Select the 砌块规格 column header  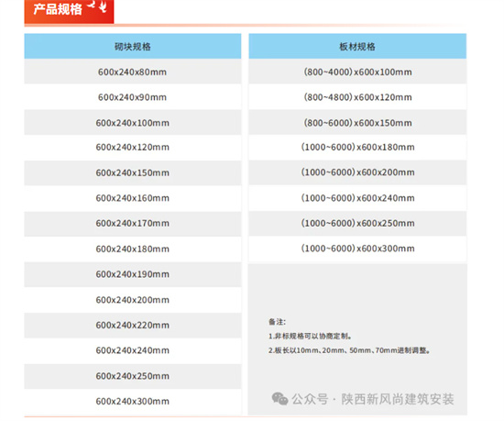(133, 46)
